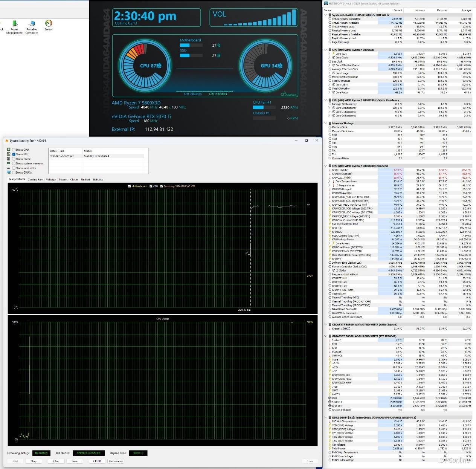Click the Preferences button
Image resolution: width=476 pixels, height=469 pixels.
[x=116, y=461]
